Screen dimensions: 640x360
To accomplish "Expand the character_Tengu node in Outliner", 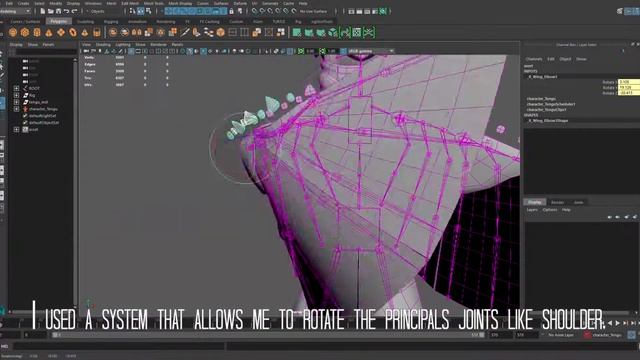I will tap(16, 109).
